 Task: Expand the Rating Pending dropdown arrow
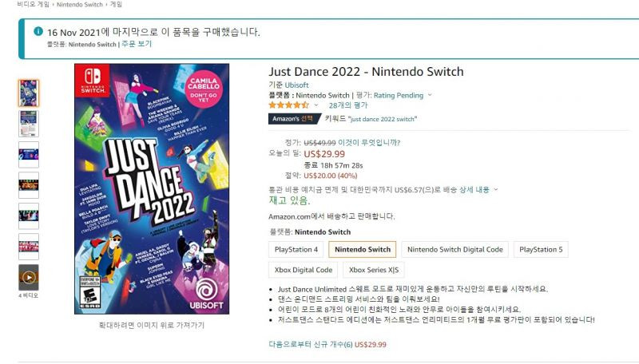point(430,95)
